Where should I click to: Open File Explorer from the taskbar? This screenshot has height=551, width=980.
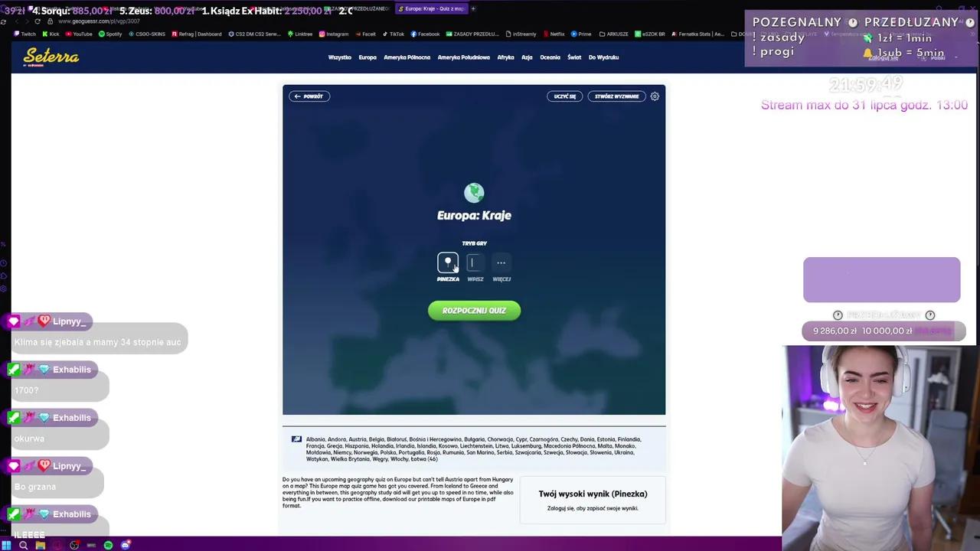pyautogui.click(x=40, y=545)
